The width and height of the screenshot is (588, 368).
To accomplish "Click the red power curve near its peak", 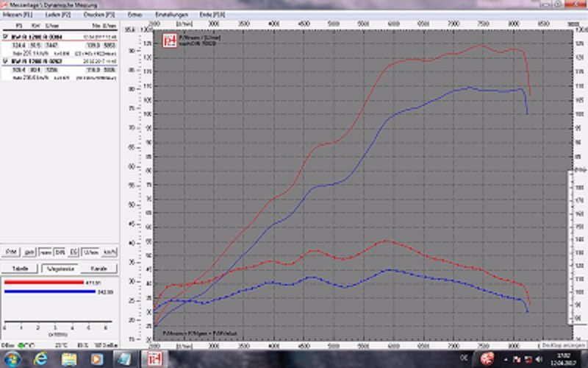I will point(479,46).
